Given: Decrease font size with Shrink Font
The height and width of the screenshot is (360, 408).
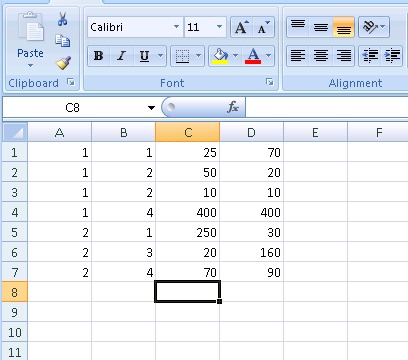Looking at the screenshot, I should pos(264,27).
